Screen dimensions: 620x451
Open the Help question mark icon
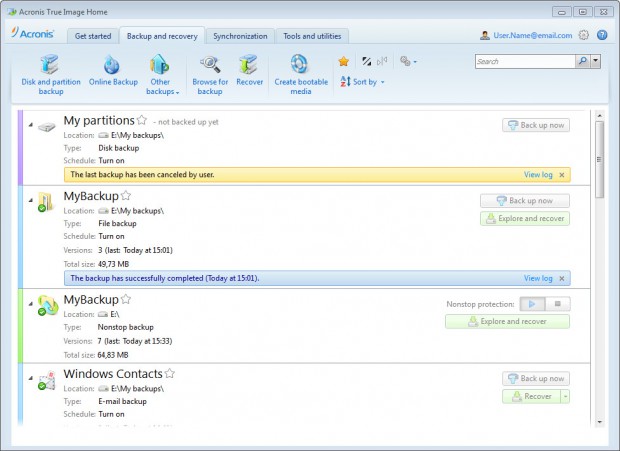(602, 35)
